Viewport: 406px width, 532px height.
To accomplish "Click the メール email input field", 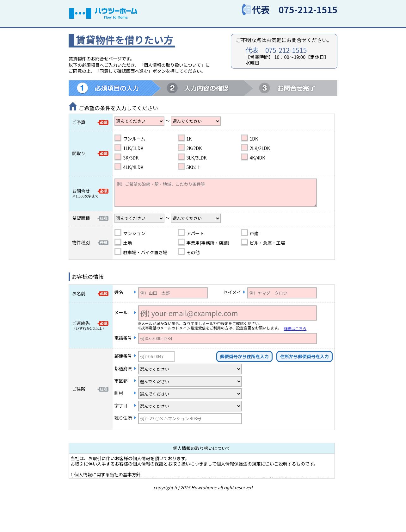I will pyautogui.click(x=227, y=313).
